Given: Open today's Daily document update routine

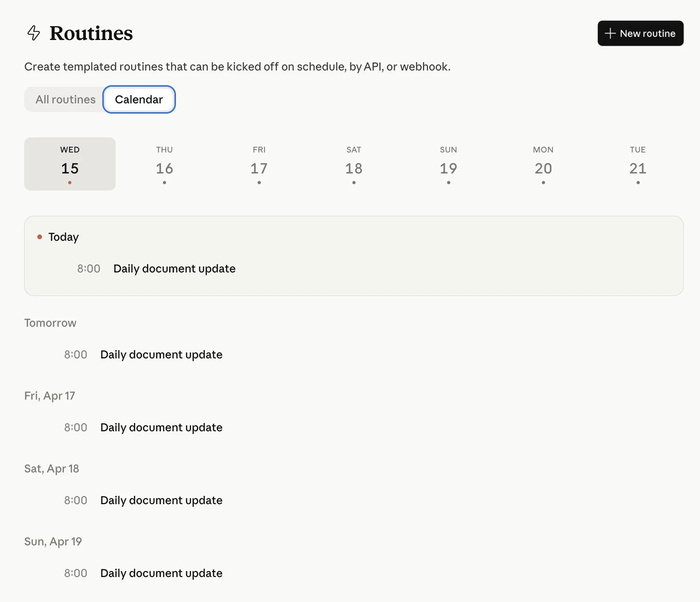Looking at the screenshot, I should 174,269.
